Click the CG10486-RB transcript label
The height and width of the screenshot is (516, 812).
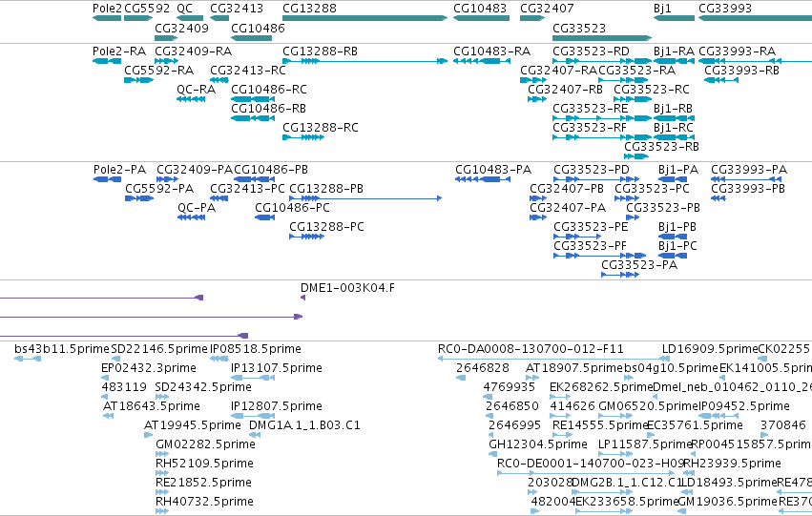point(268,109)
